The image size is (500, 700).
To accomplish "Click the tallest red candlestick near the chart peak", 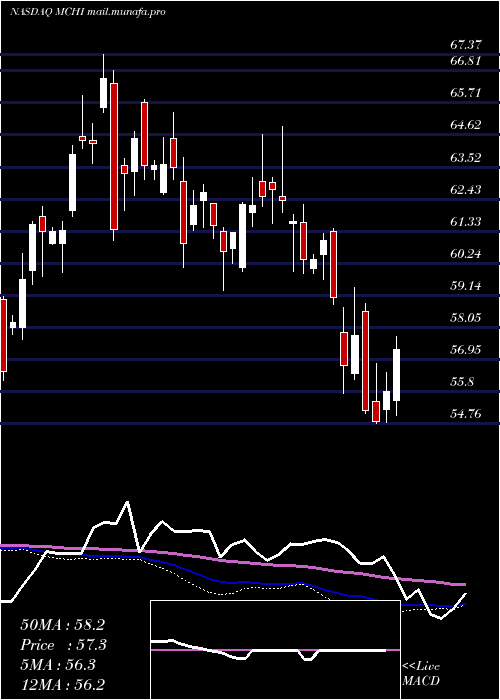I will click(114, 156).
